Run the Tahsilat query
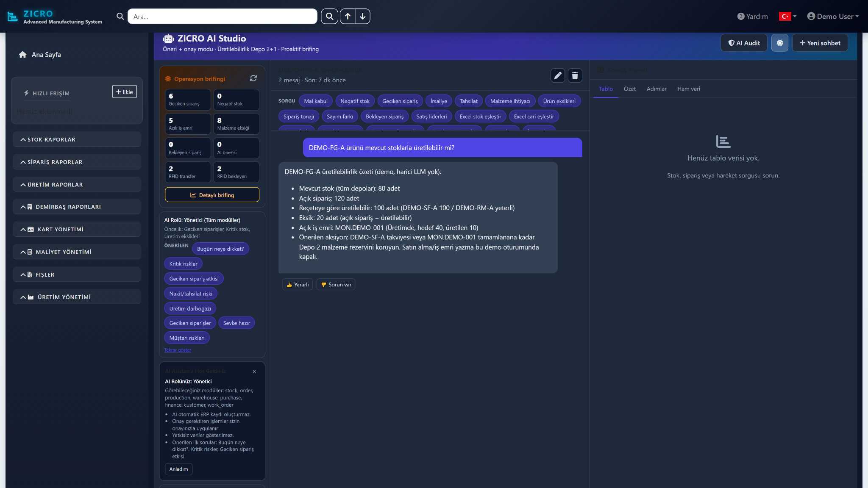868x488 pixels. coord(468,101)
